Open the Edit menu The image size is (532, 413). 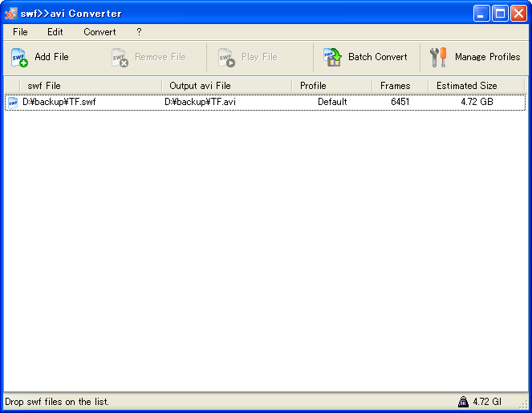tap(55, 32)
